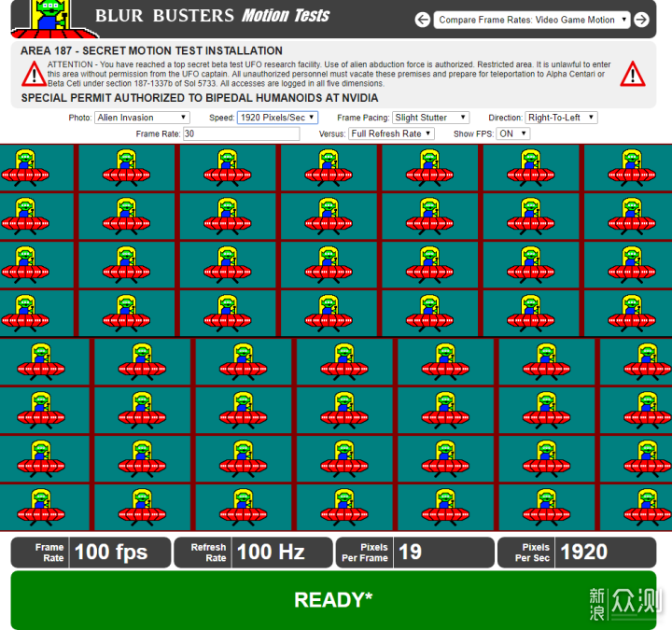Open the Show FPS dropdown set to ON
Screen dimensions: 672x630
pos(513,133)
